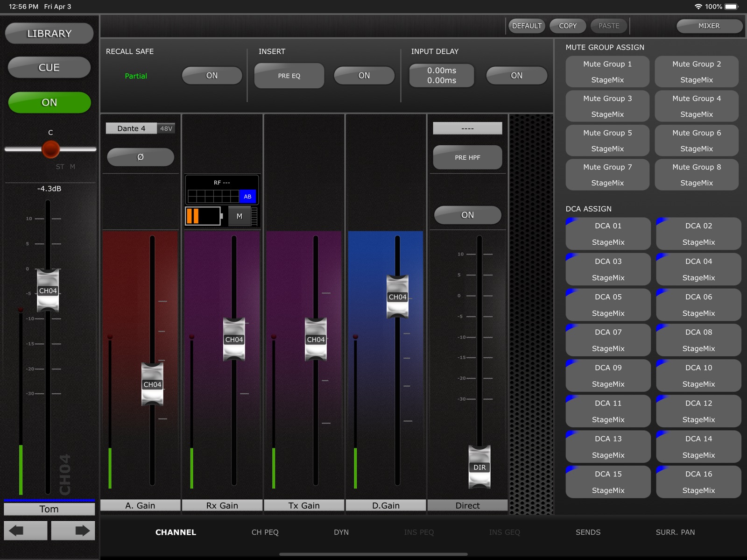Assign channel to Mute Group 7
Viewport: 747px width, 560px height.
(607, 175)
